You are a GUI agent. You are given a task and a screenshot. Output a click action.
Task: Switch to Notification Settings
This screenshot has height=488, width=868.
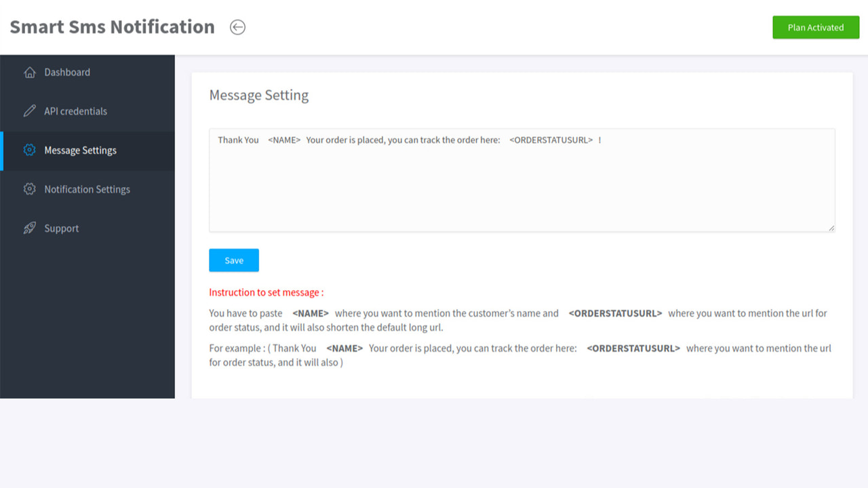[x=87, y=189]
